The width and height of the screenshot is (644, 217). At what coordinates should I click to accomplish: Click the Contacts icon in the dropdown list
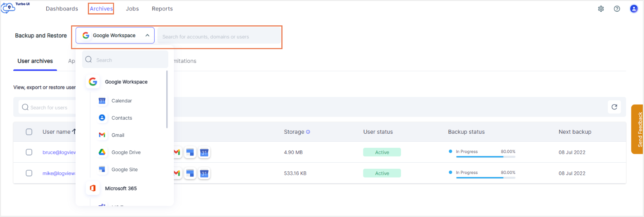[x=102, y=118]
